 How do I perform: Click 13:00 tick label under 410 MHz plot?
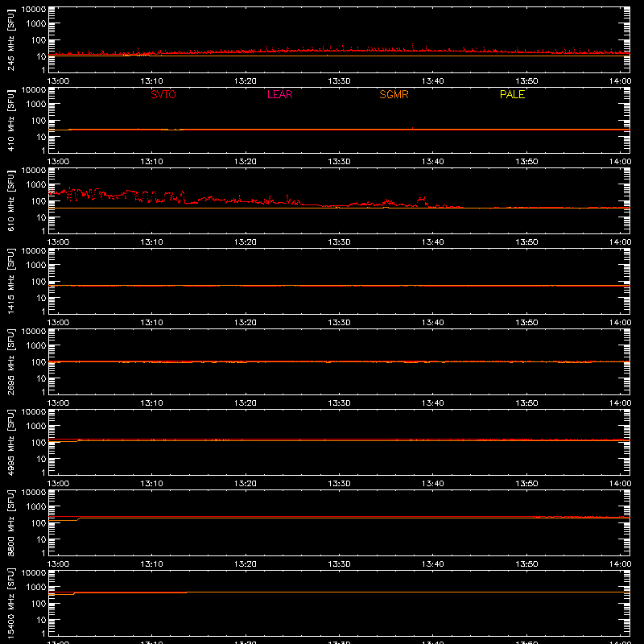click(58, 162)
